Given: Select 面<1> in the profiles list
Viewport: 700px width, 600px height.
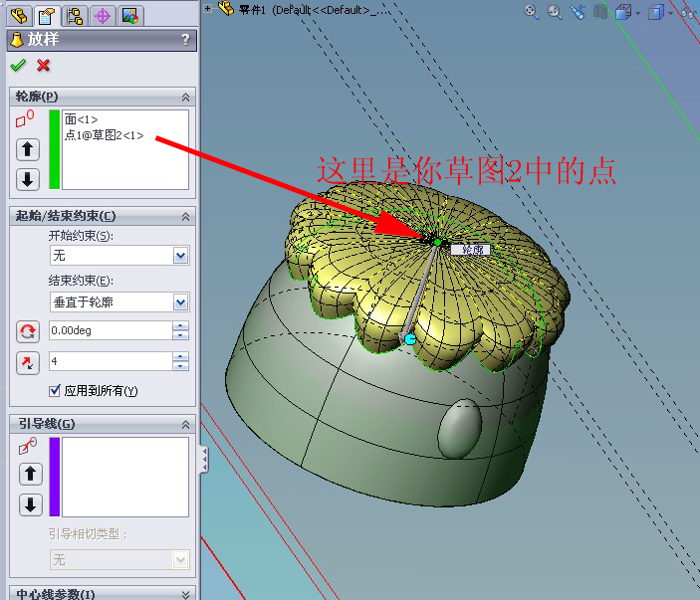Looking at the screenshot, I should tap(82, 119).
